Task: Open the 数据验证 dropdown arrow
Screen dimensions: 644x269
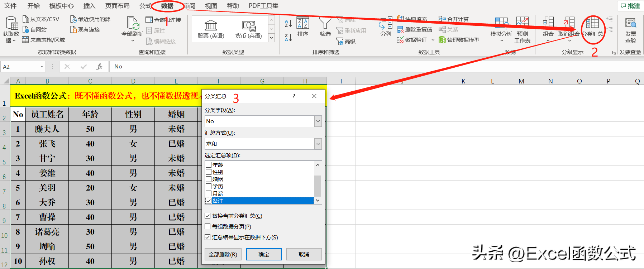Action: click(x=433, y=40)
